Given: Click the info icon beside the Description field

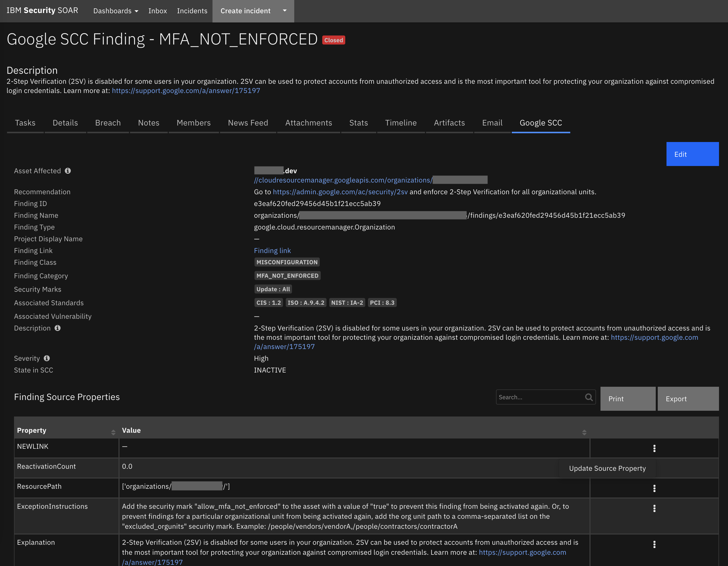Looking at the screenshot, I should [58, 328].
